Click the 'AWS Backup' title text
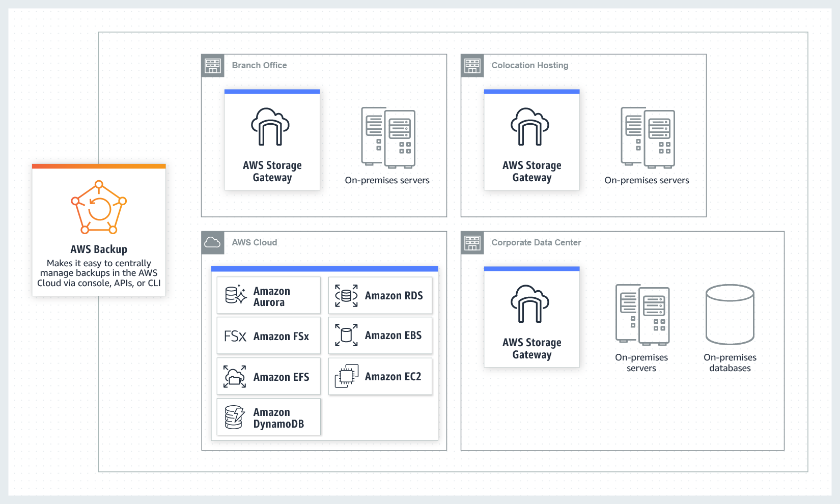Viewport: 840px width, 504px height. point(99,249)
